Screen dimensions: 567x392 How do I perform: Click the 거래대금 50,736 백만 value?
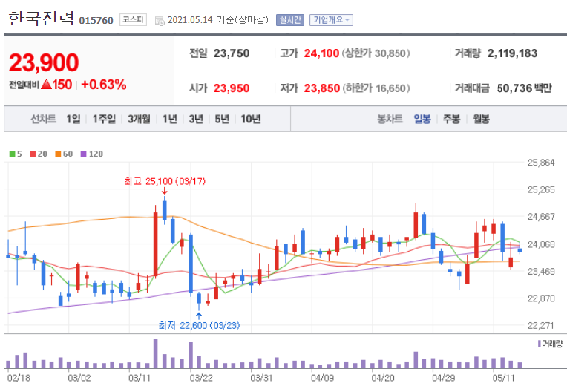point(525,88)
